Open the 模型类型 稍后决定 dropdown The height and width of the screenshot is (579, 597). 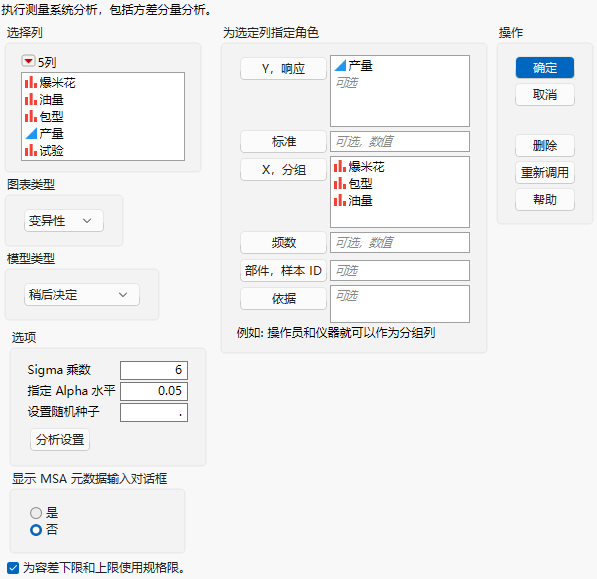click(82, 294)
